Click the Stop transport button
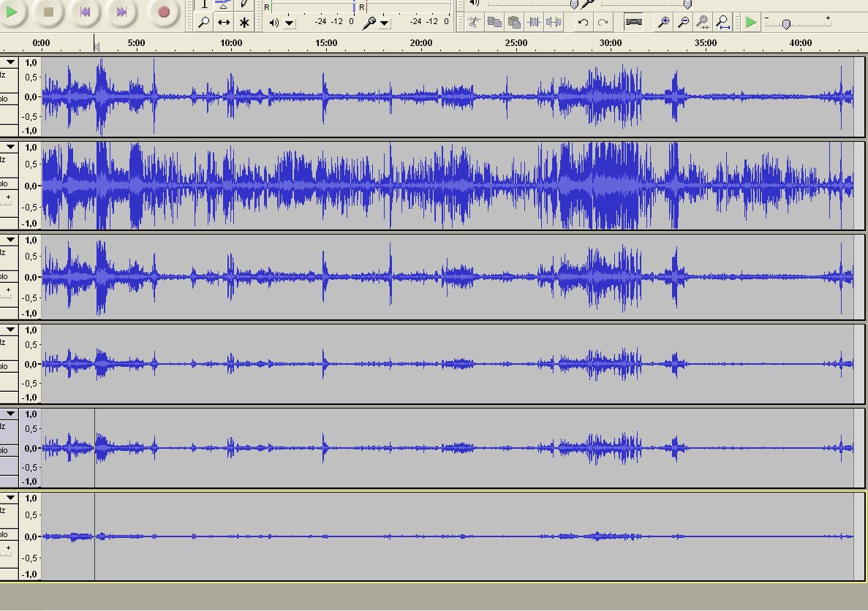Image resolution: width=868 pixels, height=611 pixels. tap(48, 12)
